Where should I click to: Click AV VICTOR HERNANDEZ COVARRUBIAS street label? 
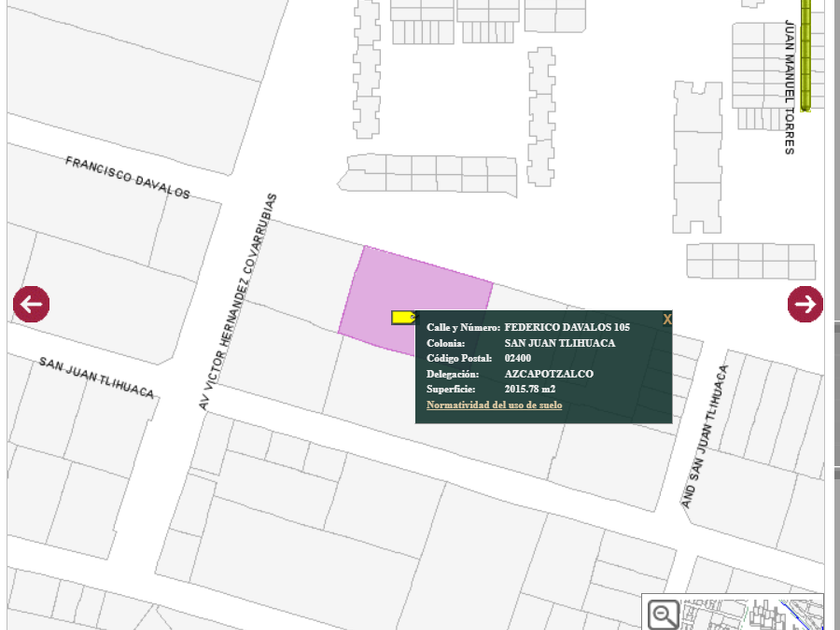pos(237,302)
